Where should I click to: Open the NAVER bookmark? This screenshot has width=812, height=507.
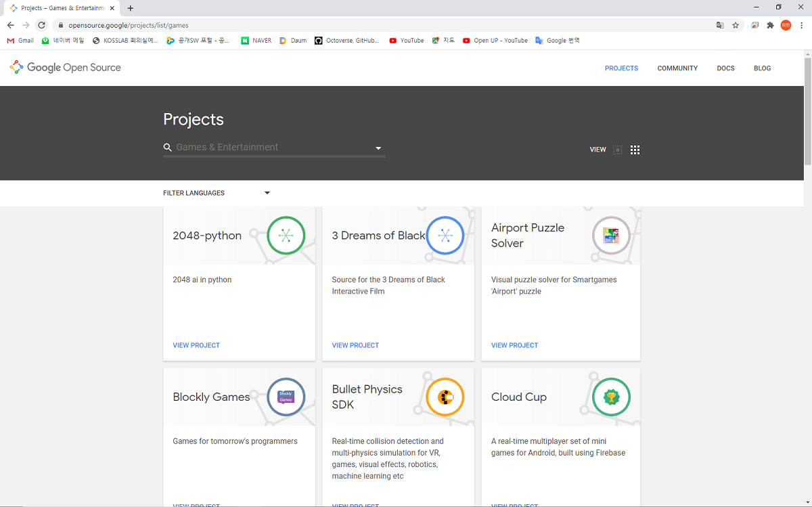point(256,41)
